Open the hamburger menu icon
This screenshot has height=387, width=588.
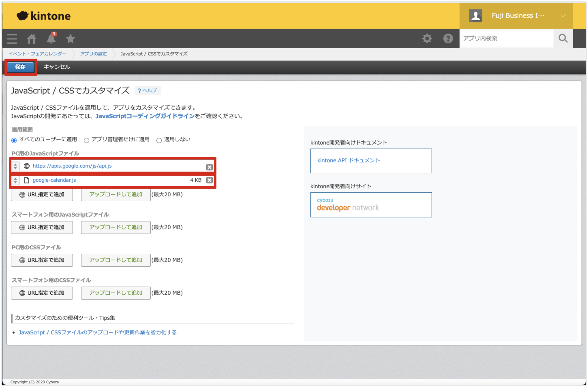click(12, 38)
